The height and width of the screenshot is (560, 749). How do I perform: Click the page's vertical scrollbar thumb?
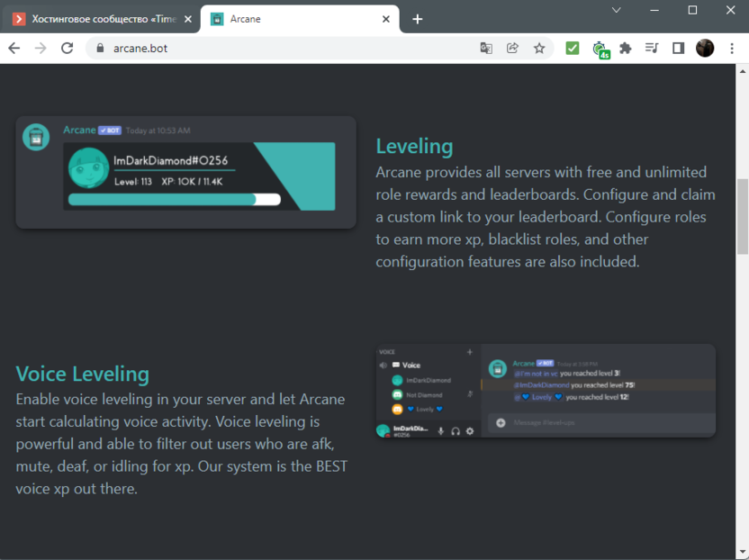pyautogui.click(x=743, y=216)
